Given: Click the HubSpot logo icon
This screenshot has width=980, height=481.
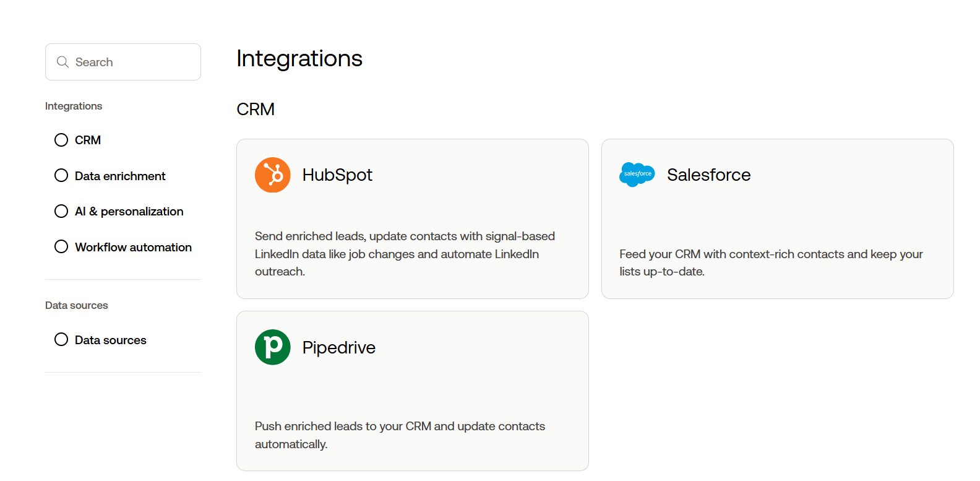Looking at the screenshot, I should 273,175.
